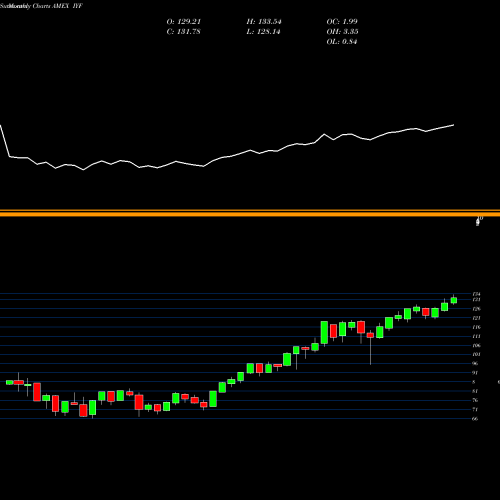Click the high price value H: 133.54

click(x=264, y=22)
